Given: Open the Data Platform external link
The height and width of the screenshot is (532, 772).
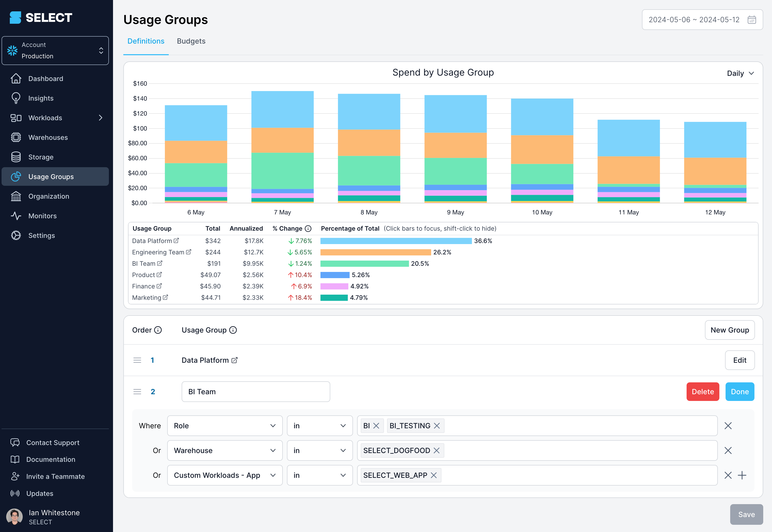Looking at the screenshot, I should pyautogui.click(x=176, y=240).
